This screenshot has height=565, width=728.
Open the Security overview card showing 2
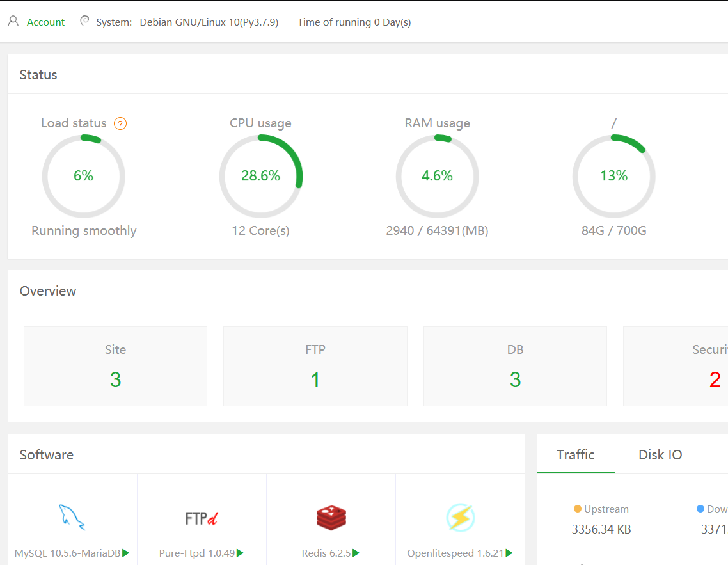point(676,366)
